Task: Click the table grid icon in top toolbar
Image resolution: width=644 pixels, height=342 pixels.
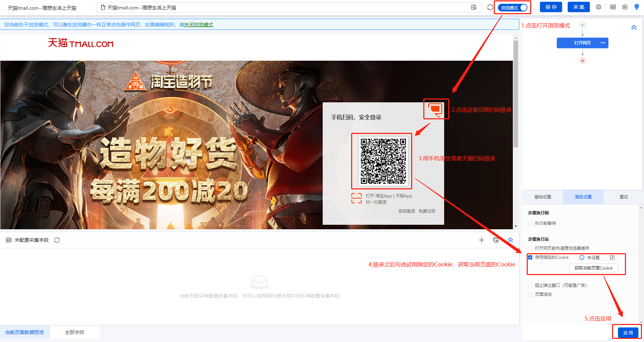Action: pyautogui.click(x=613, y=7)
